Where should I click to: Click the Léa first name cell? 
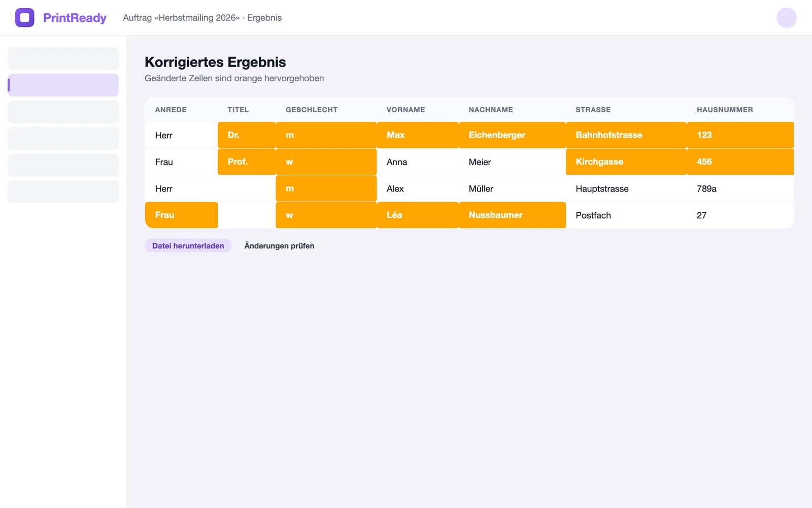(x=418, y=215)
